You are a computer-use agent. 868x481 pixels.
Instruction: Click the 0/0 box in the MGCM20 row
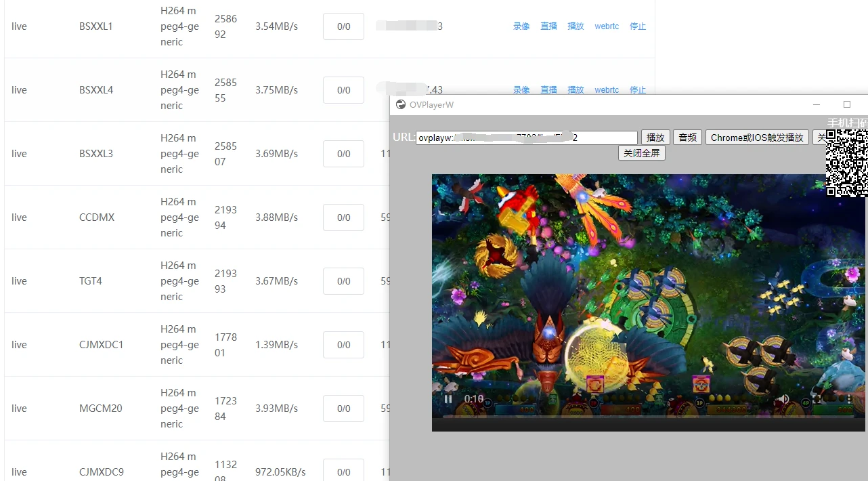tap(343, 409)
